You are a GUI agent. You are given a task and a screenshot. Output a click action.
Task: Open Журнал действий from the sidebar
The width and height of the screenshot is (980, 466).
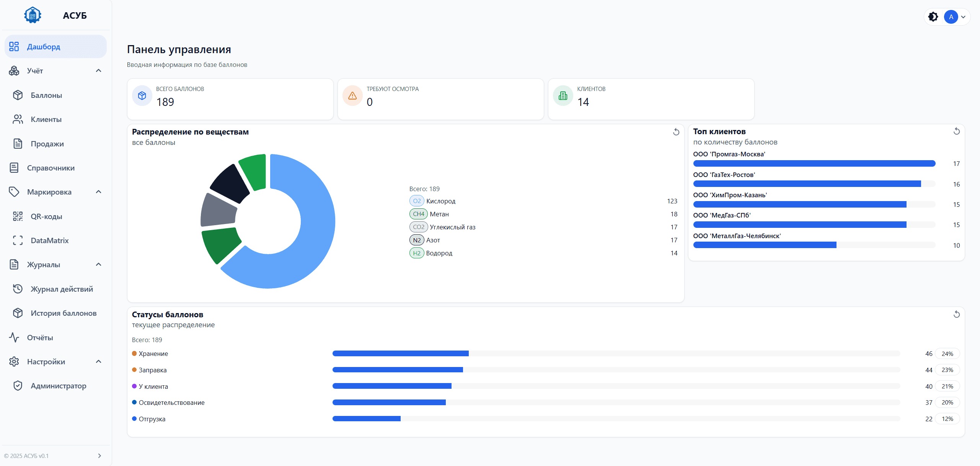[x=62, y=289]
